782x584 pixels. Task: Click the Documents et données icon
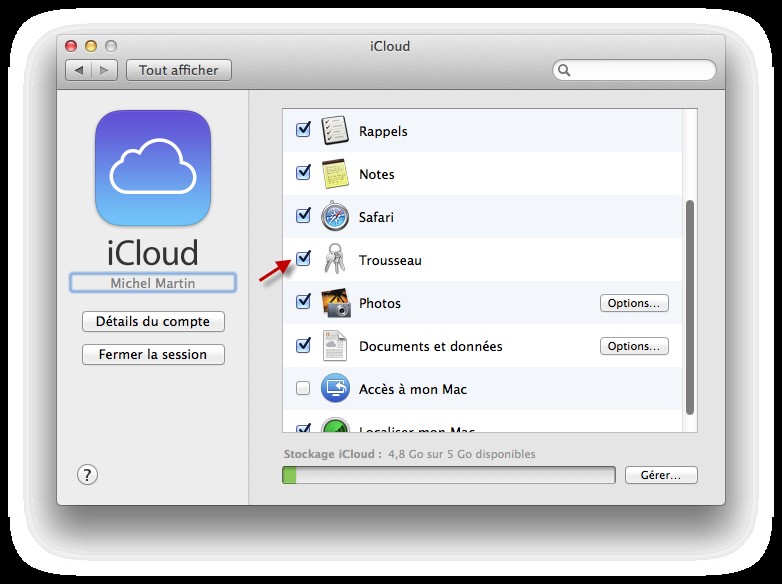pyautogui.click(x=335, y=346)
